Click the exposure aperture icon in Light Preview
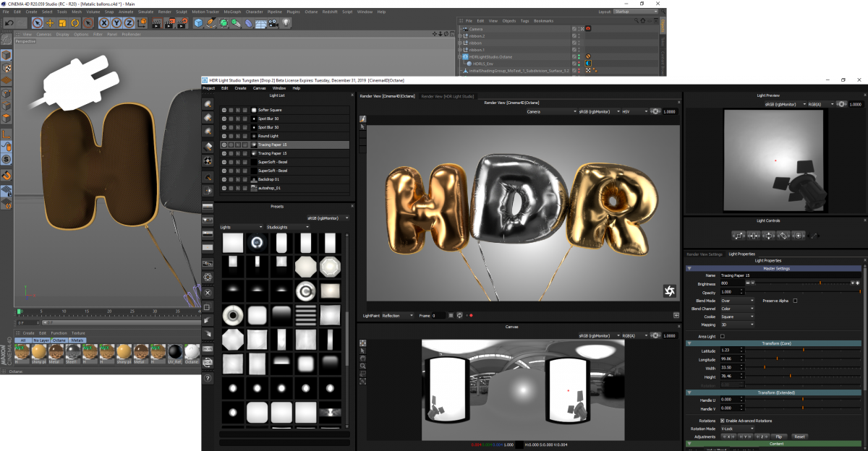868x451 pixels. [842, 104]
